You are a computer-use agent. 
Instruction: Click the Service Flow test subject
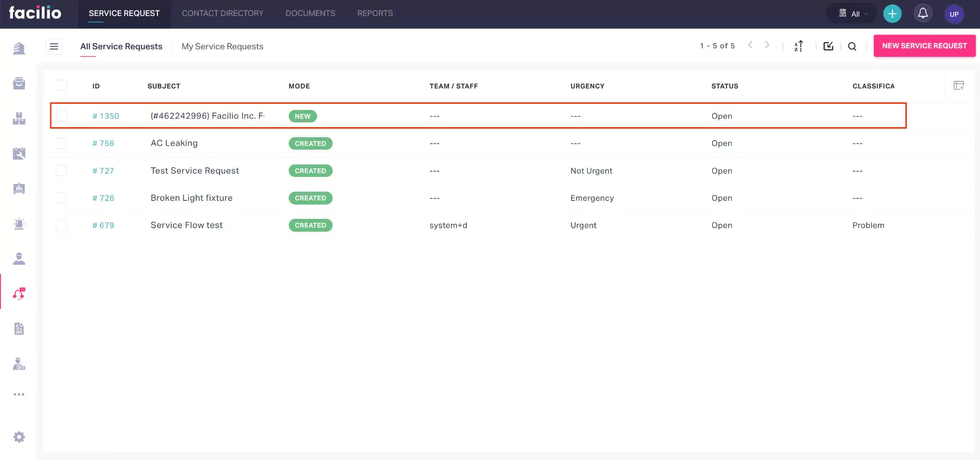tap(187, 225)
